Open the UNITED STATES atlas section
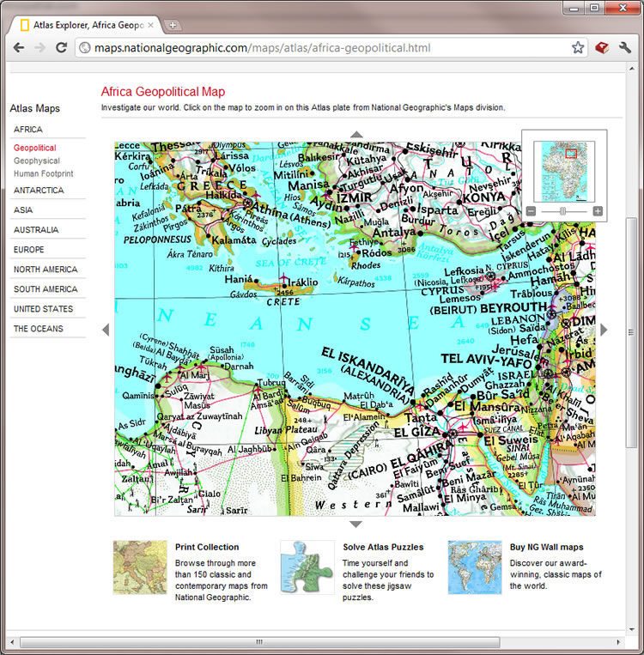 [x=44, y=309]
